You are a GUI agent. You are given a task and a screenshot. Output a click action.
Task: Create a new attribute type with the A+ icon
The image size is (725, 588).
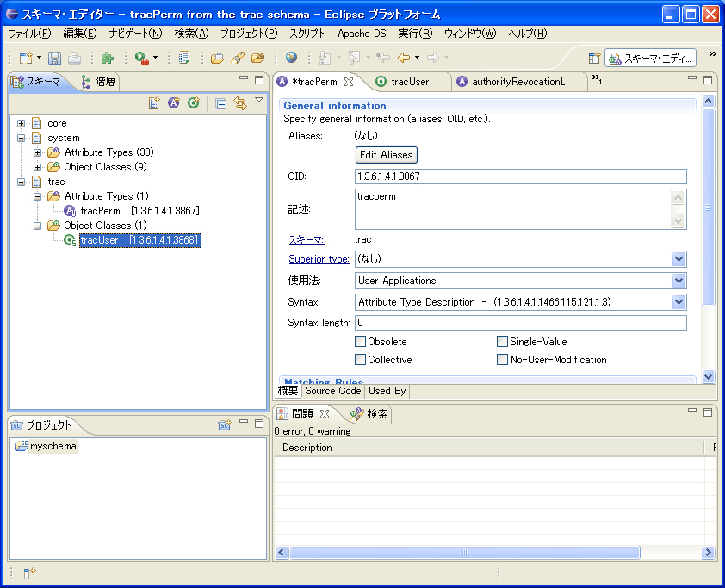coord(174,102)
